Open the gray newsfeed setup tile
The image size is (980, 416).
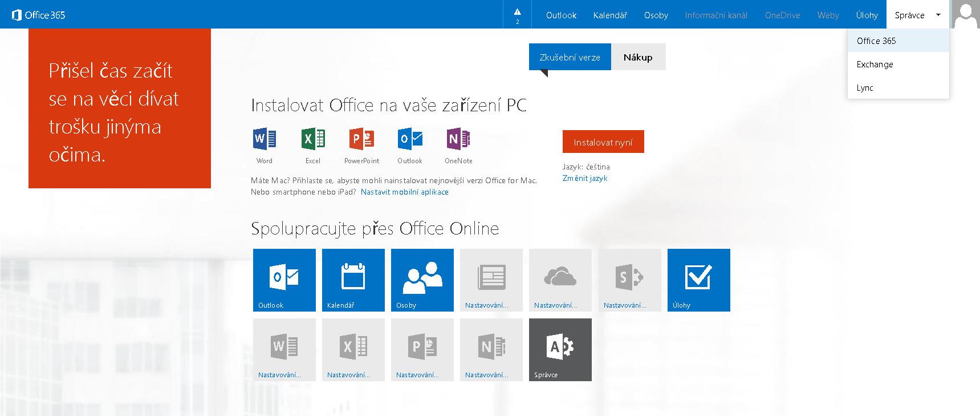[x=491, y=280]
